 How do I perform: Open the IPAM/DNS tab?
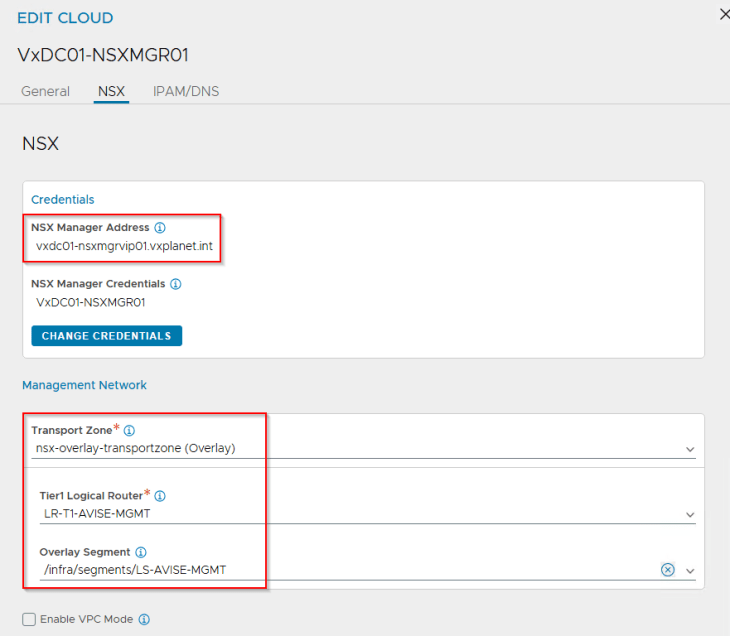(186, 91)
